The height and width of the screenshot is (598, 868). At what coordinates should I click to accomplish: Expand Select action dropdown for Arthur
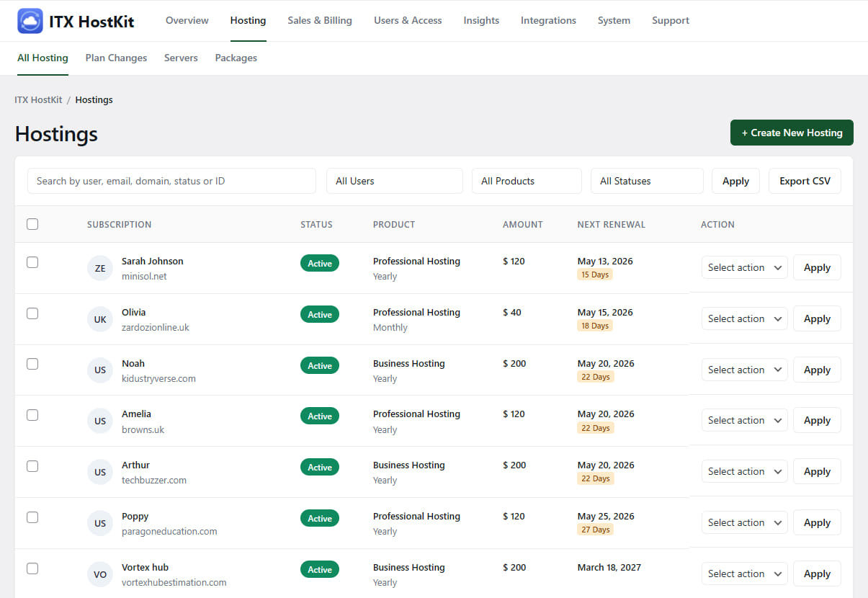pyautogui.click(x=745, y=471)
